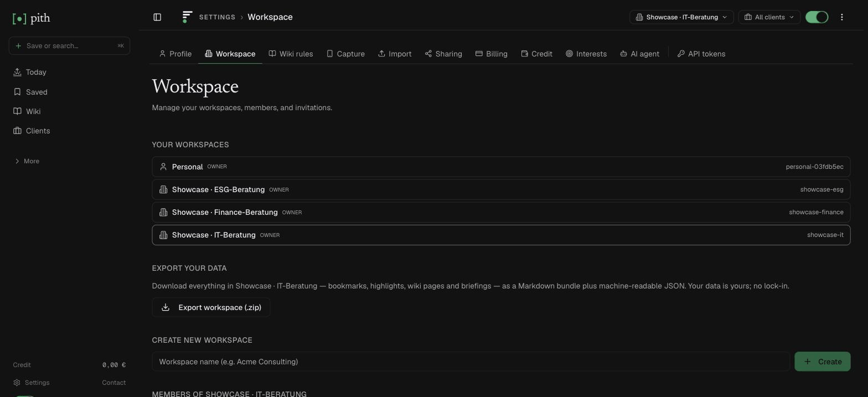Click the showcase-esg slug text
The image size is (868, 397).
coord(821,189)
